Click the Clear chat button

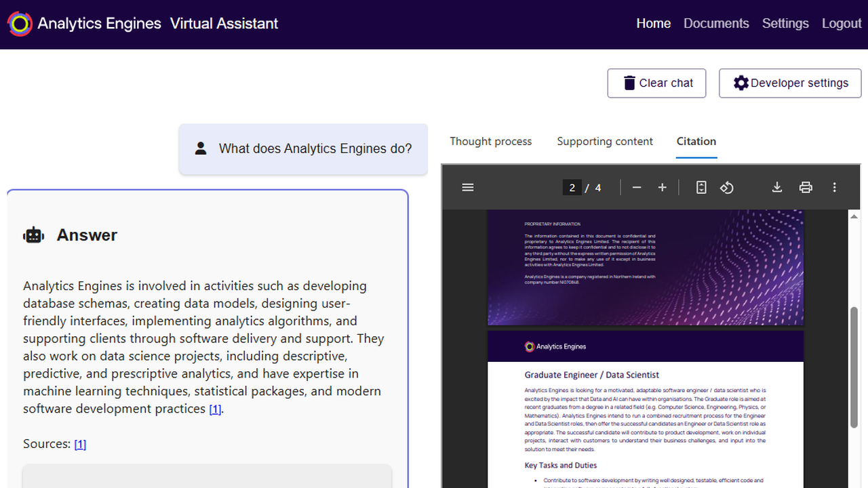(x=656, y=83)
